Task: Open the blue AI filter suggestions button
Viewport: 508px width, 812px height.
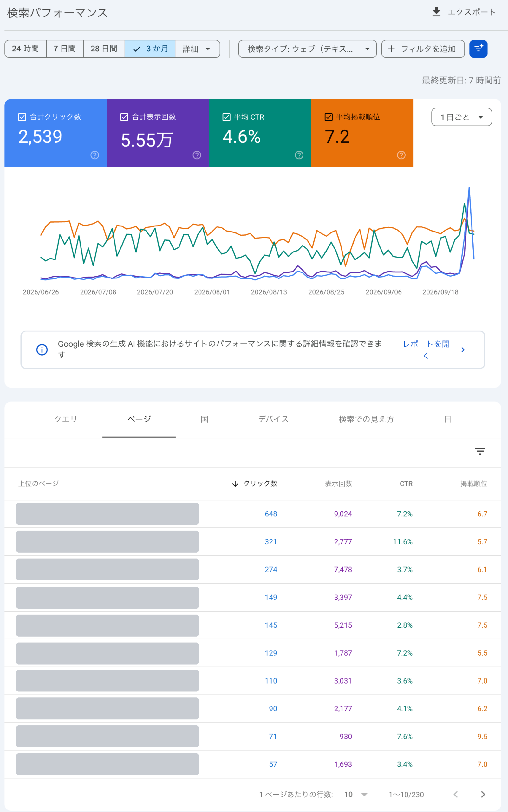Action: [478, 49]
